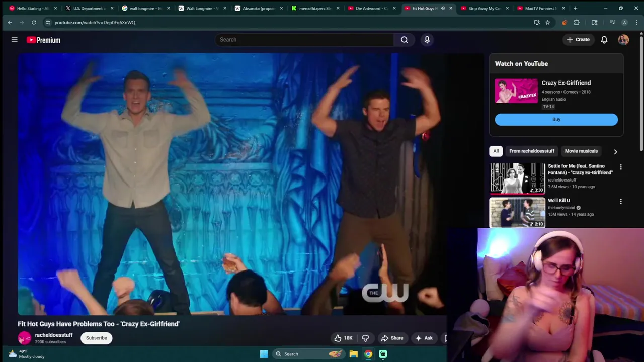Reload the page with refresh icon
Screen dimensions: 644x362
pos(34,22)
